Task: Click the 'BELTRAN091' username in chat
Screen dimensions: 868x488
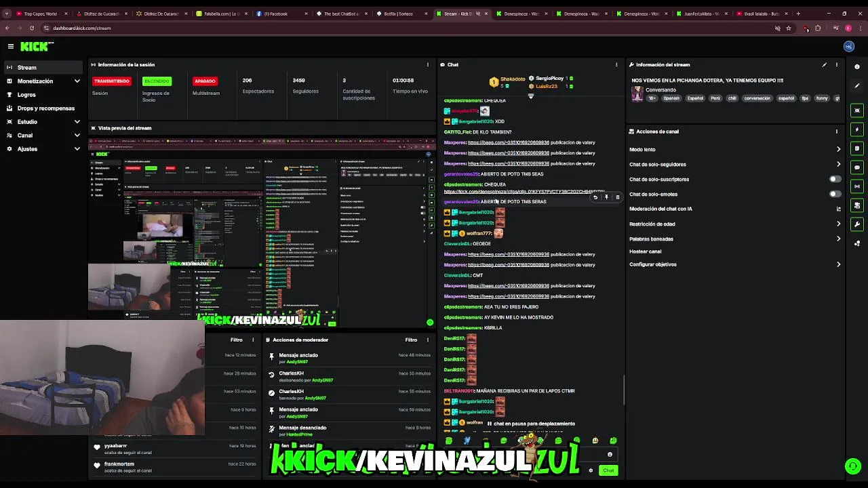Action: click(x=459, y=391)
